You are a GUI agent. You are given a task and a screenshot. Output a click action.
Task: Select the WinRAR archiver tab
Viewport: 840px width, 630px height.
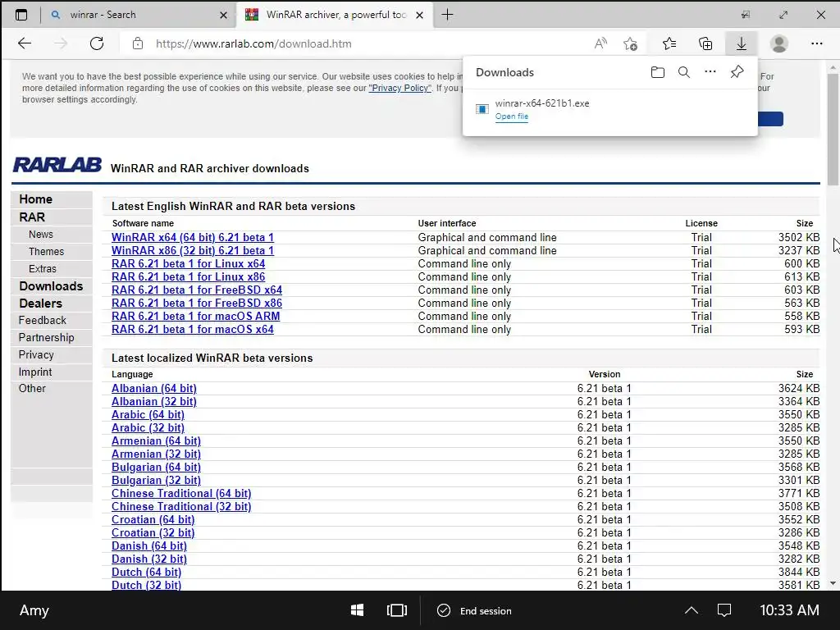click(x=335, y=15)
